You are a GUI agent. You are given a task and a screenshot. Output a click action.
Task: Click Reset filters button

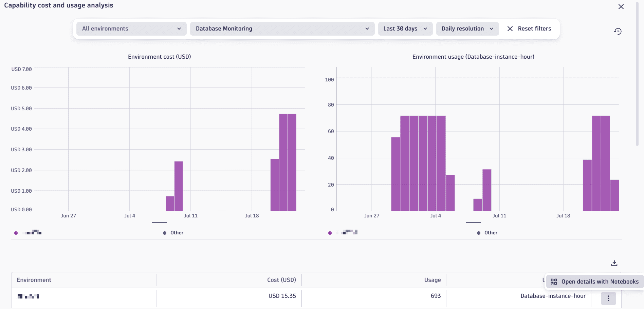pyautogui.click(x=529, y=29)
